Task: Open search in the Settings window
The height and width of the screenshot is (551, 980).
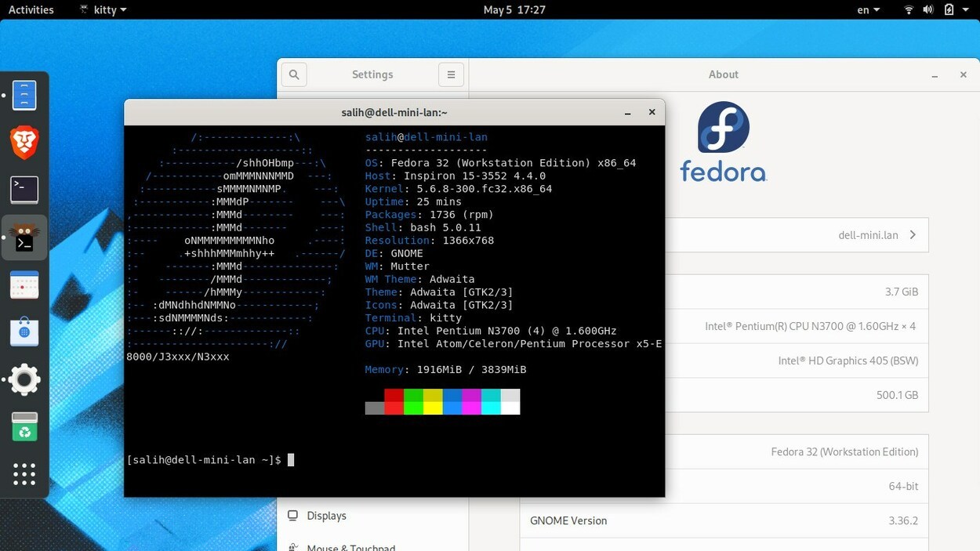Action: click(x=293, y=74)
